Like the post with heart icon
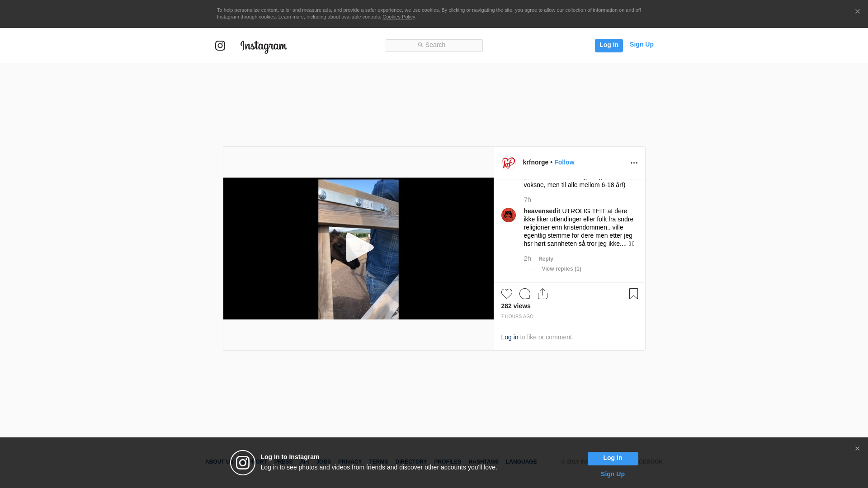The width and height of the screenshot is (868, 488). tap(507, 294)
